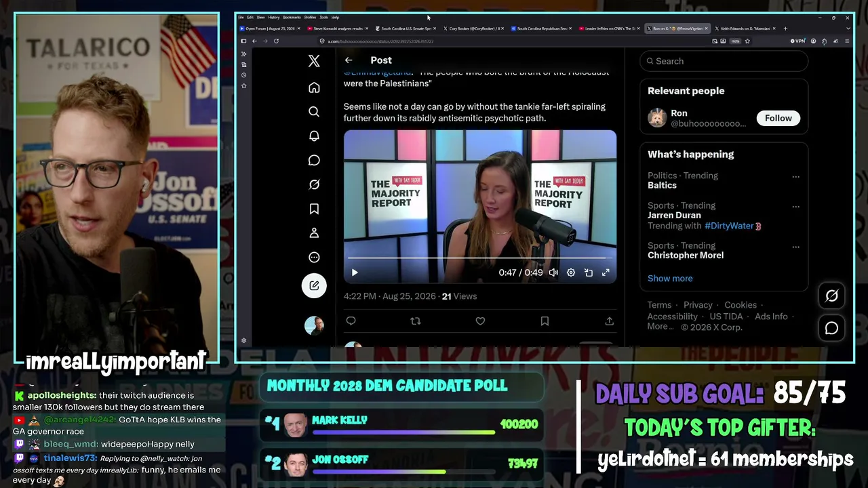Click Show more under What's happening
This screenshot has height=488, width=868.
(x=670, y=279)
